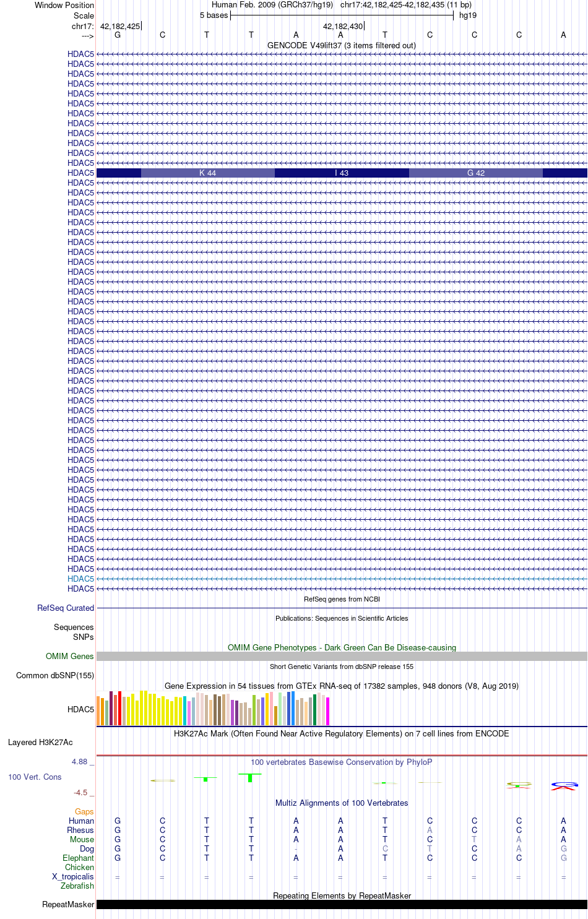Click the Dog species label
588x919 pixels.
point(87,849)
